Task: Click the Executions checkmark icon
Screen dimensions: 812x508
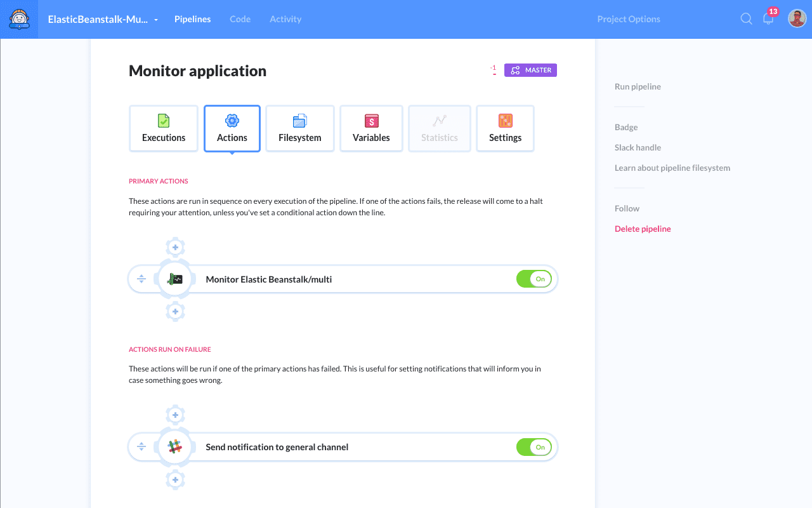Action: point(164,121)
